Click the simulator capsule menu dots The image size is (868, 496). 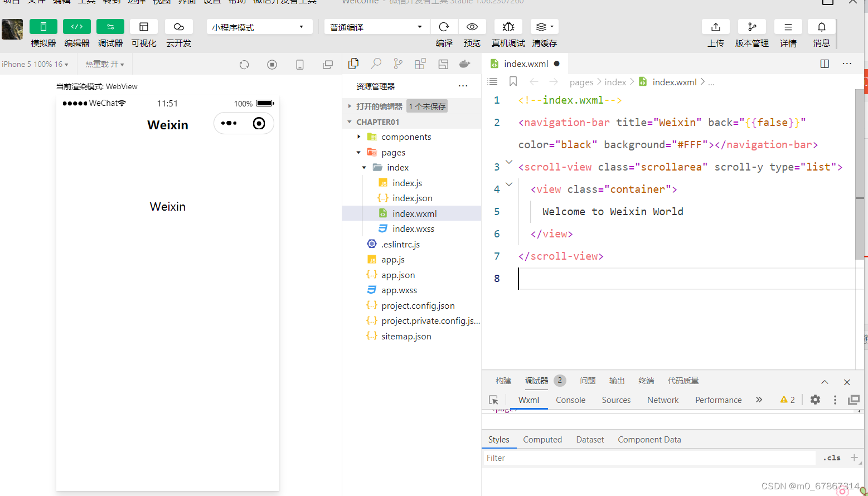coord(229,123)
